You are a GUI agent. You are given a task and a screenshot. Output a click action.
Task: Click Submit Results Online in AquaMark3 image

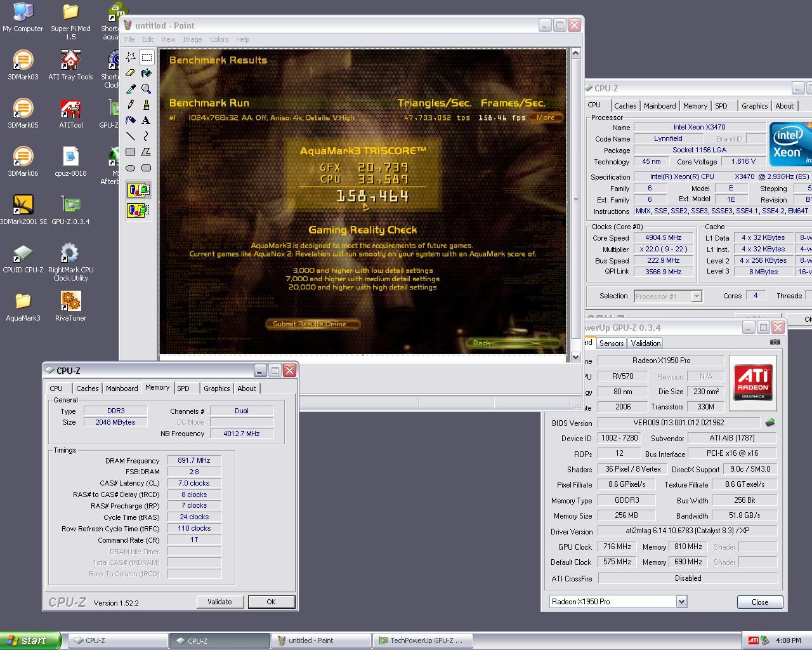tap(312, 324)
